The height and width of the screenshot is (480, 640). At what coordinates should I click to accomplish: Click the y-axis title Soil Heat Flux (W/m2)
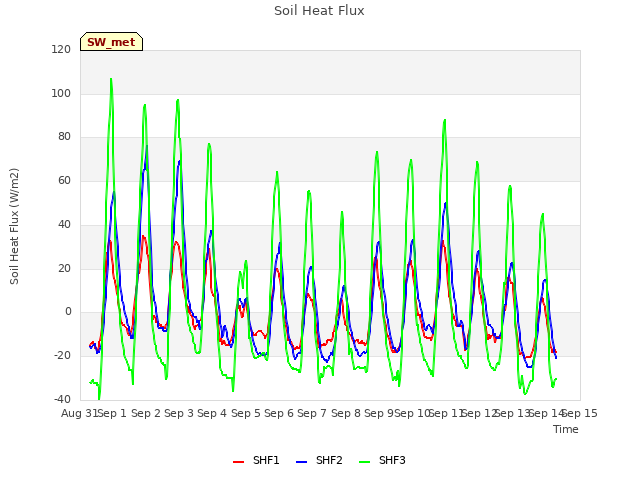pyautogui.click(x=14, y=226)
